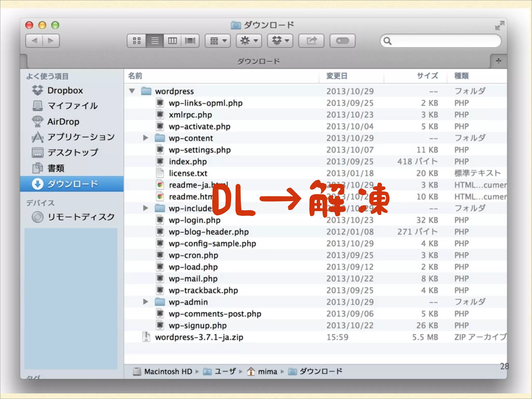Click the Finder search field
The image size is (532, 399).
(441, 41)
